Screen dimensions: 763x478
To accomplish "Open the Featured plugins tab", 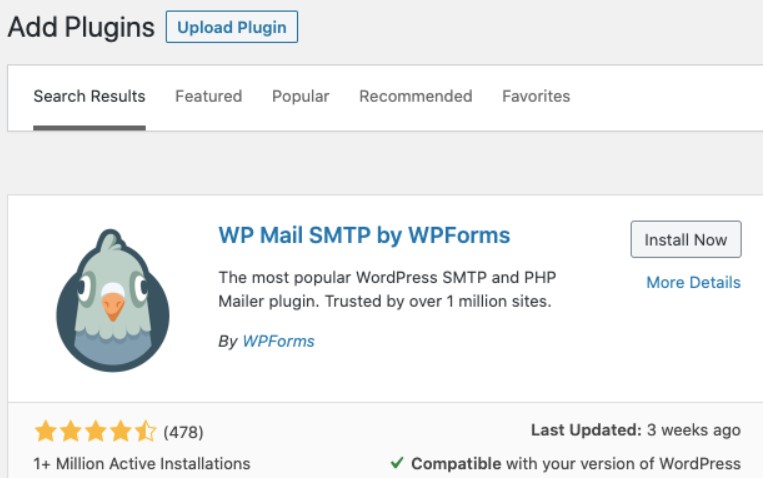I will 208,97.
